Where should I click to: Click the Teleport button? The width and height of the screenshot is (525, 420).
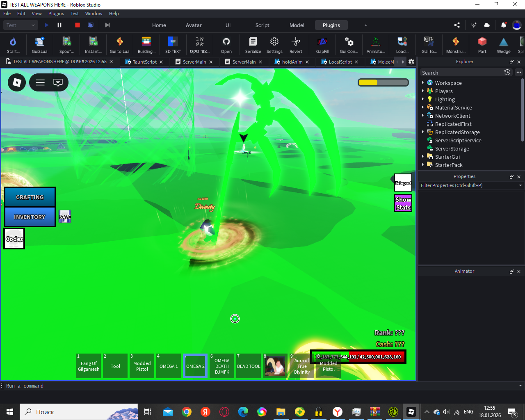[x=403, y=183]
